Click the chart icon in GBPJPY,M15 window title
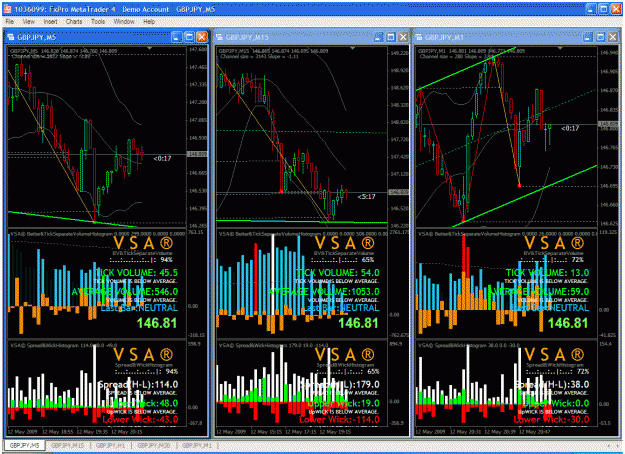The image size is (625, 454). click(219, 37)
